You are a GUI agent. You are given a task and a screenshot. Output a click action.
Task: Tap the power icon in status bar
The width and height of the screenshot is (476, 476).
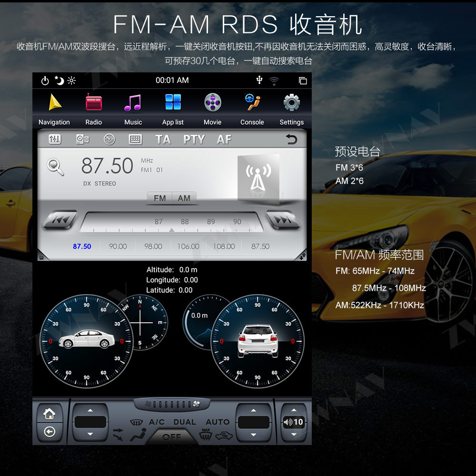point(45,81)
